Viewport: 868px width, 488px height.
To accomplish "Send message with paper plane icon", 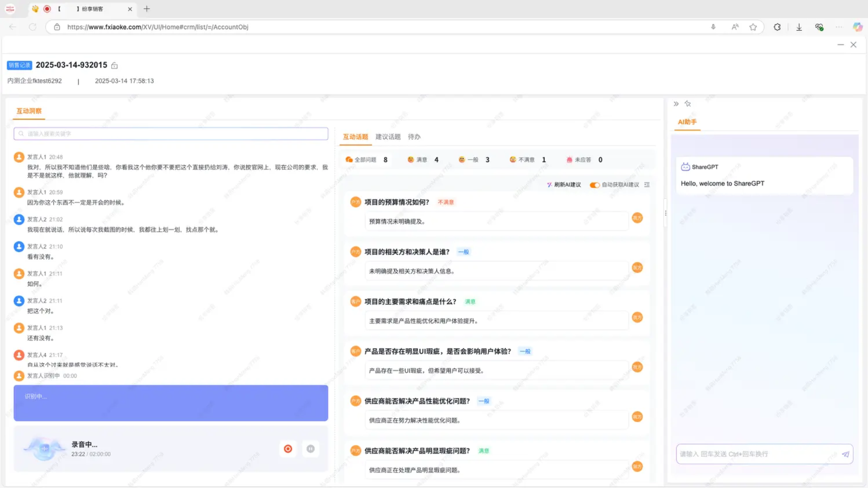I will tap(845, 454).
